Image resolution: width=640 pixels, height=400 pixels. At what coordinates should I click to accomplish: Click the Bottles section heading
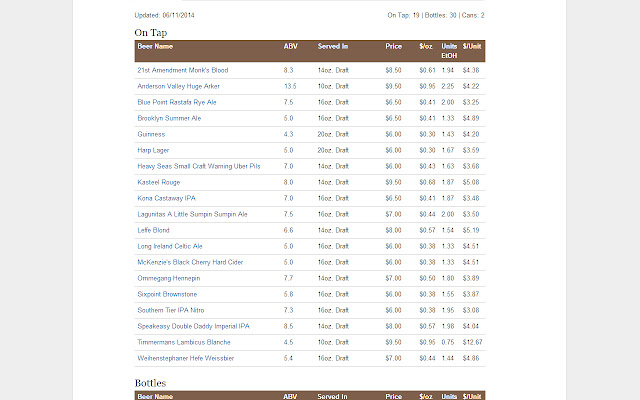click(150, 383)
